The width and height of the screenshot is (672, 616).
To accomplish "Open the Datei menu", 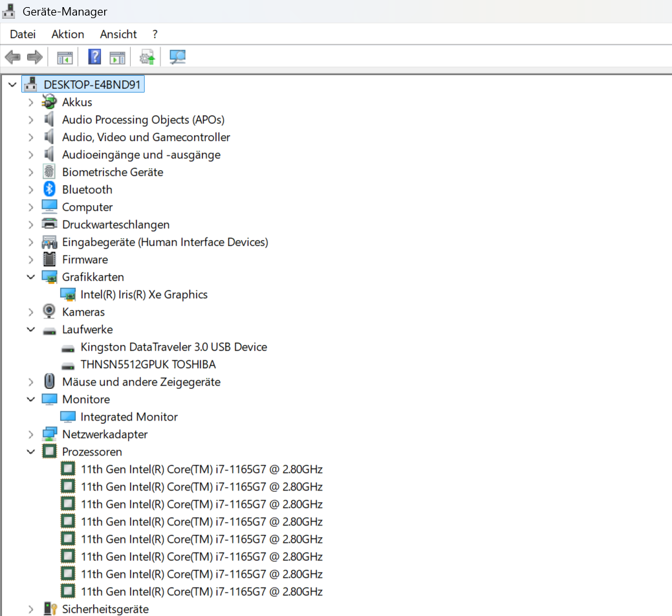I will tap(23, 34).
